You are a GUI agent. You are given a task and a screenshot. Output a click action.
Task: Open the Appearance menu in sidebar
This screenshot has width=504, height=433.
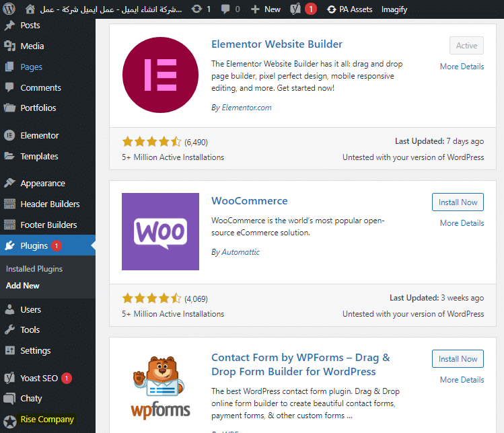click(x=42, y=183)
